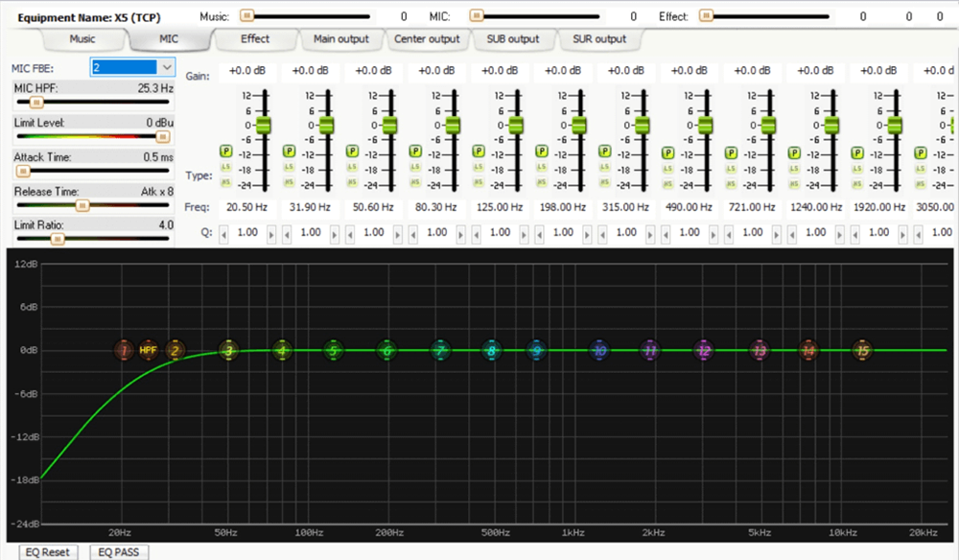The width and height of the screenshot is (959, 560).
Task: Go to the Main output tab
Action: pyautogui.click(x=341, y=39)
